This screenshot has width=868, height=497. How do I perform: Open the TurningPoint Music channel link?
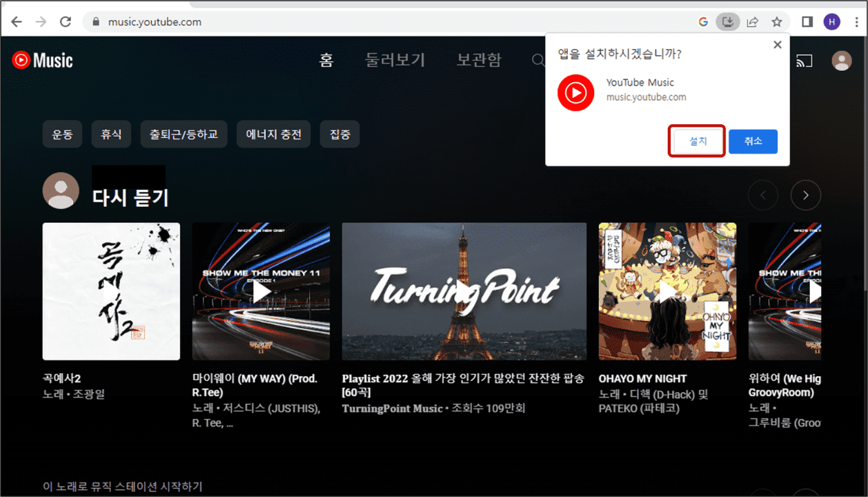pos(392,409)
